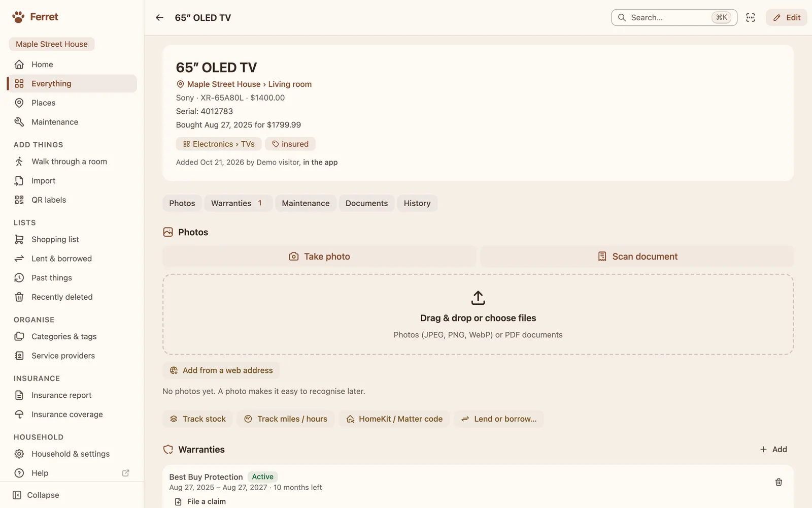Image resolution: width=812 pixels, height=508 pixels.
Task: Open Living room location link
Action: 290,84
